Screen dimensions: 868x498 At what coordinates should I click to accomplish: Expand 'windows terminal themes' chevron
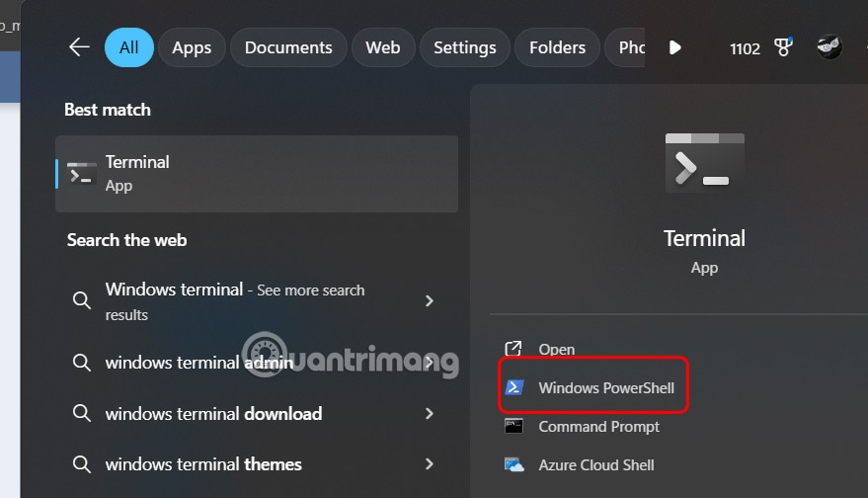coord(430,464)
